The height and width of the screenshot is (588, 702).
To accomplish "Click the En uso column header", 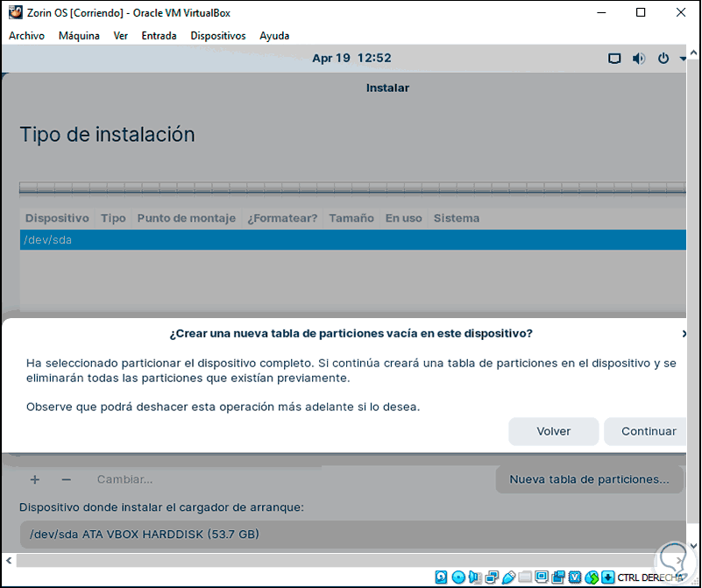I will (x=403, y=218).
